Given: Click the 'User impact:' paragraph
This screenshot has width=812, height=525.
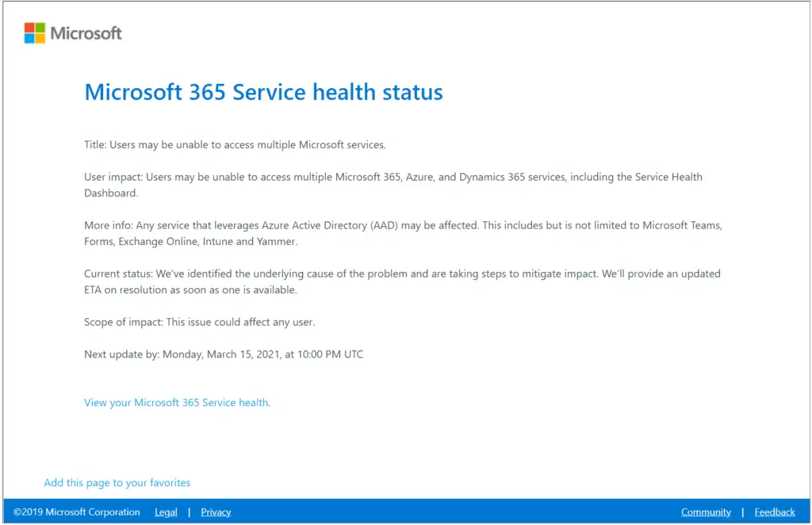Looking at the screenshot, I should pyautogui.click(x=393, y=185).
